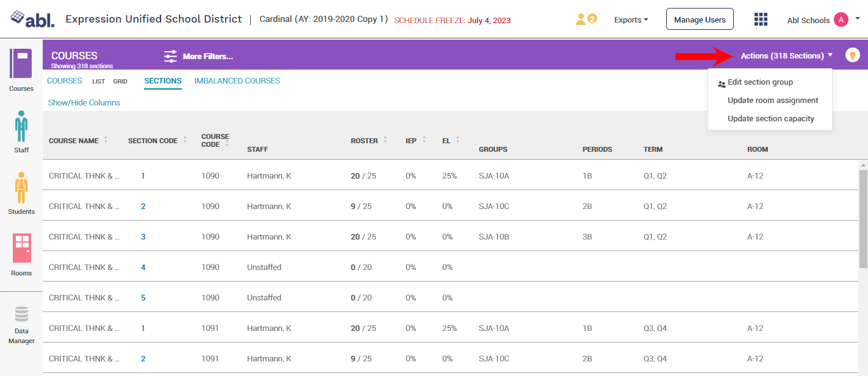Open the Courses sidebar icon

click(21, 64)
